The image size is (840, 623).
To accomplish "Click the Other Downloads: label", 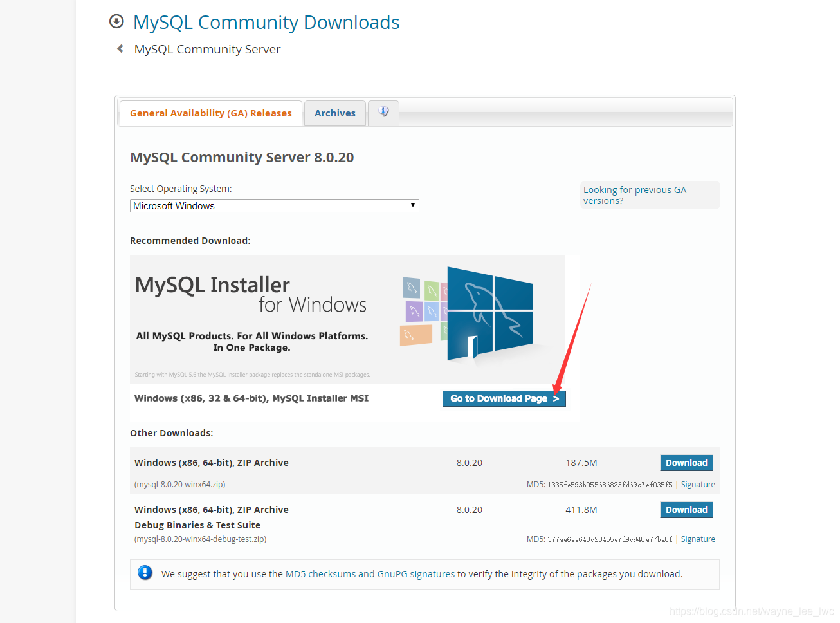I will (x=172, y=433).
